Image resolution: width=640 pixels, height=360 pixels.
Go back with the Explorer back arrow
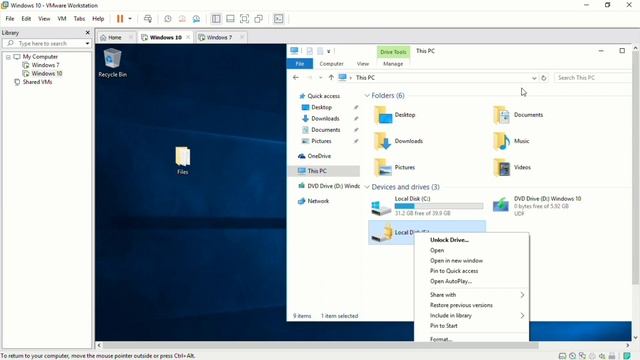(x=296, y=78)
